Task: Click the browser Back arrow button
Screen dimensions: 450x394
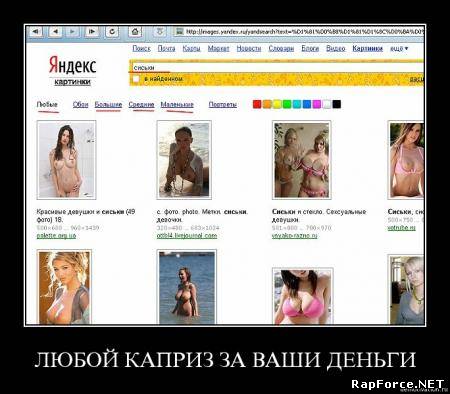Action: click(x=55, y=32)
